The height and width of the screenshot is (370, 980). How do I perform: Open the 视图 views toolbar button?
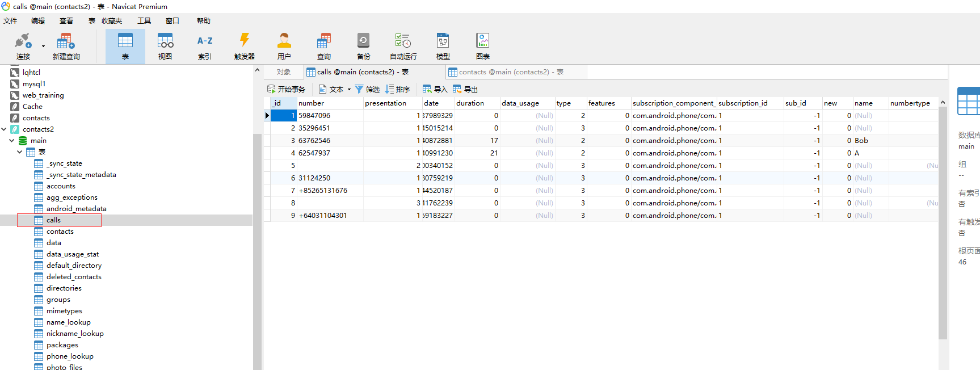point(165,46)
